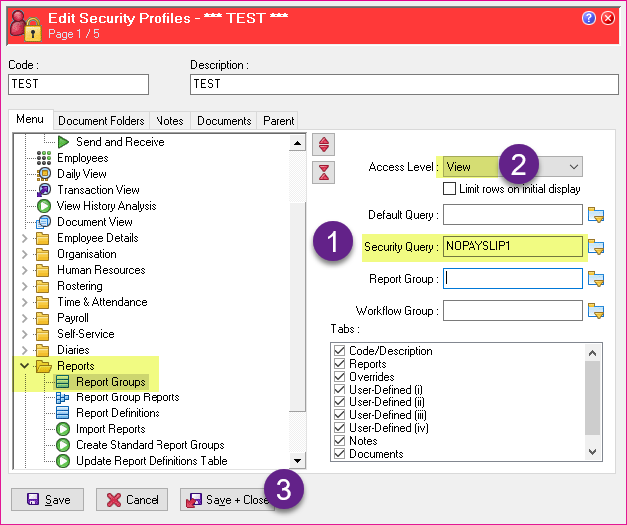Open the Workflow Group lookup folder icon
627x525 pixels.
(x=597, y=311)
